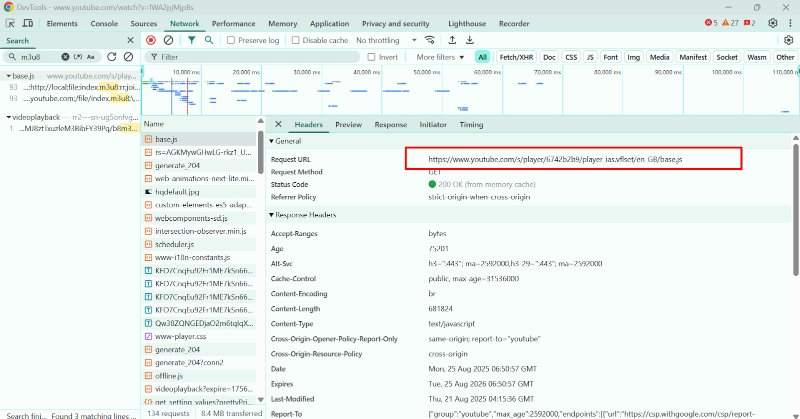Select the offline.js request row
Image resolution: width=800 pixels, height=419 pixels.
click(199, 376)
